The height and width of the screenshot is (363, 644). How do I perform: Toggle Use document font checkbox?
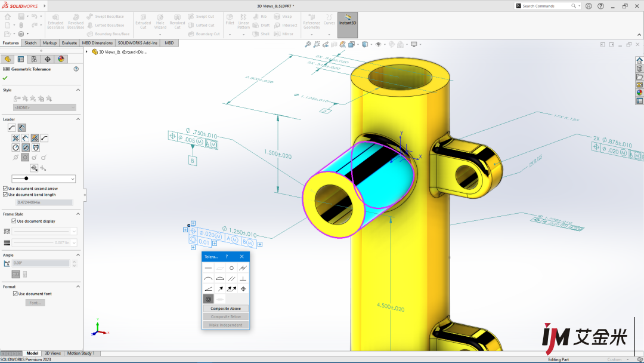click(x=15, y=294)
